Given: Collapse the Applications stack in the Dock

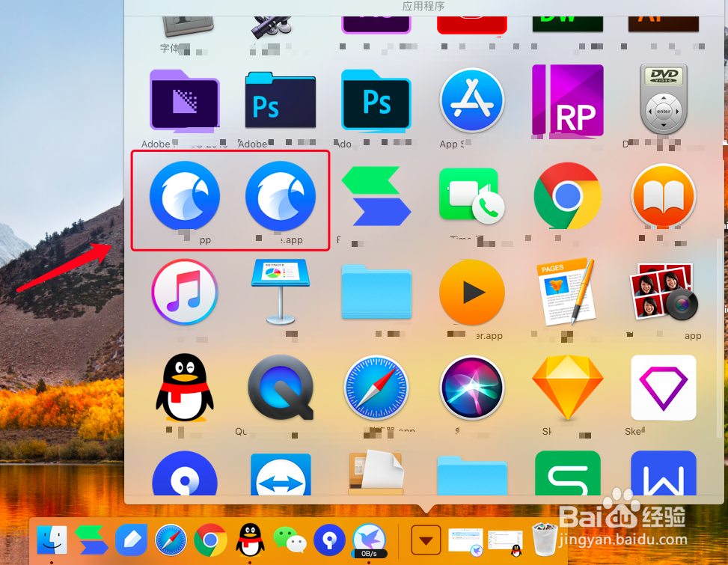Looking at the screenshot, I should click(426, 540).
